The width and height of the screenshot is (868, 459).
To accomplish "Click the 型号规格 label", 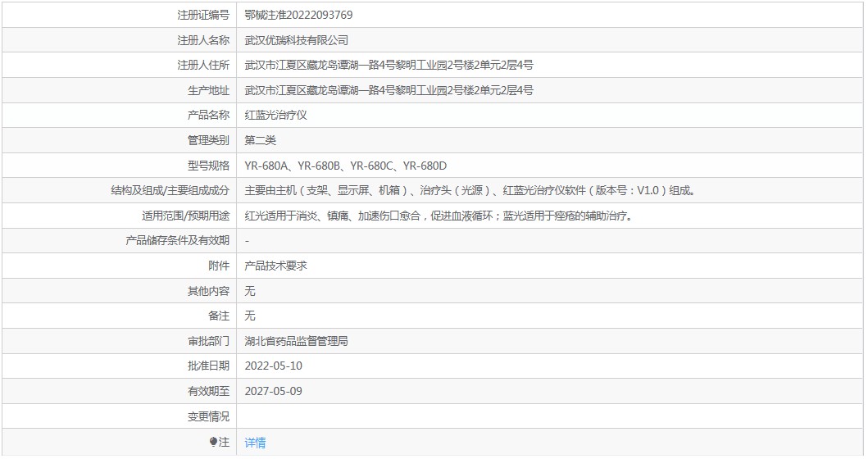I will (208, 166).
